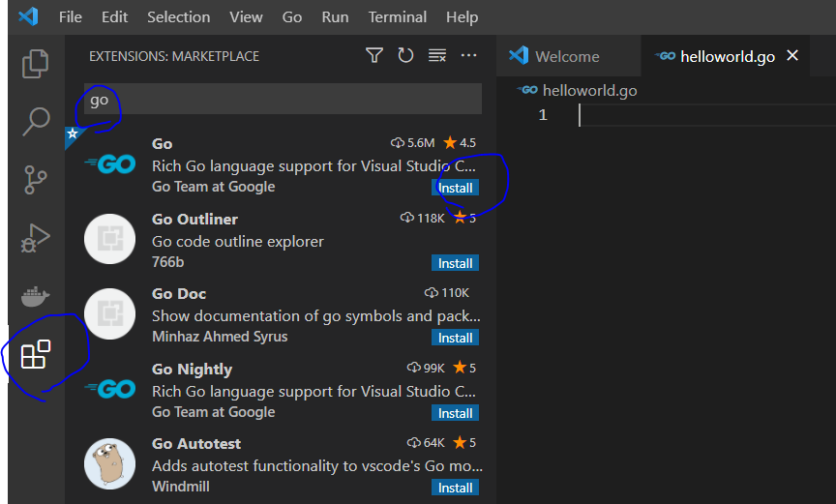Image resolution: width=836 pixels, height=504 pixels.
Task: Click the 5.6M download count icon
Action: (x=398, y=143)
